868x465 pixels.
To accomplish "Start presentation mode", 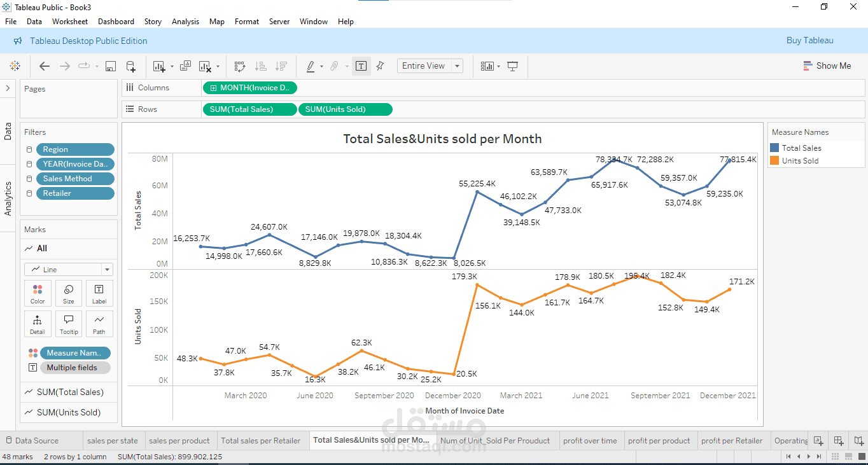I will pyautogui.click(x=513, y=66).
